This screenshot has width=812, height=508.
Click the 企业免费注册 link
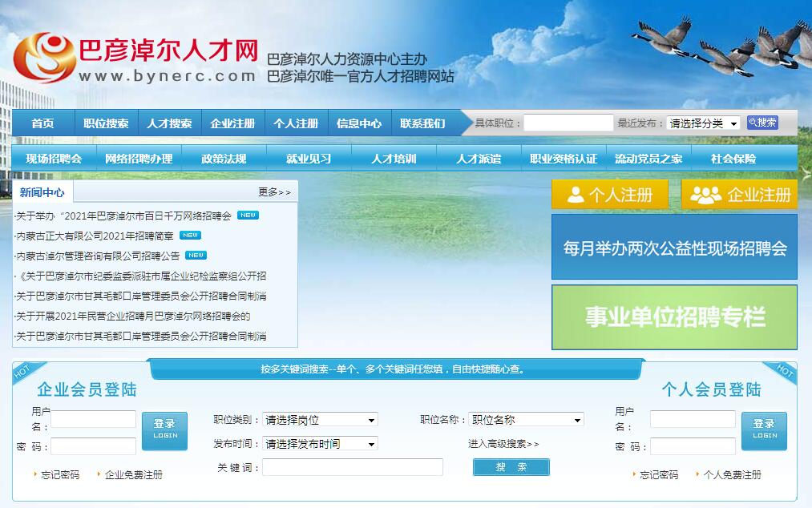coord(133,475)
